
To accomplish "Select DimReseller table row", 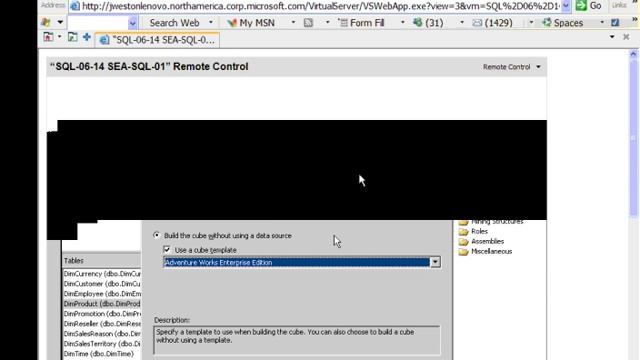I will (x=102, y=324).
